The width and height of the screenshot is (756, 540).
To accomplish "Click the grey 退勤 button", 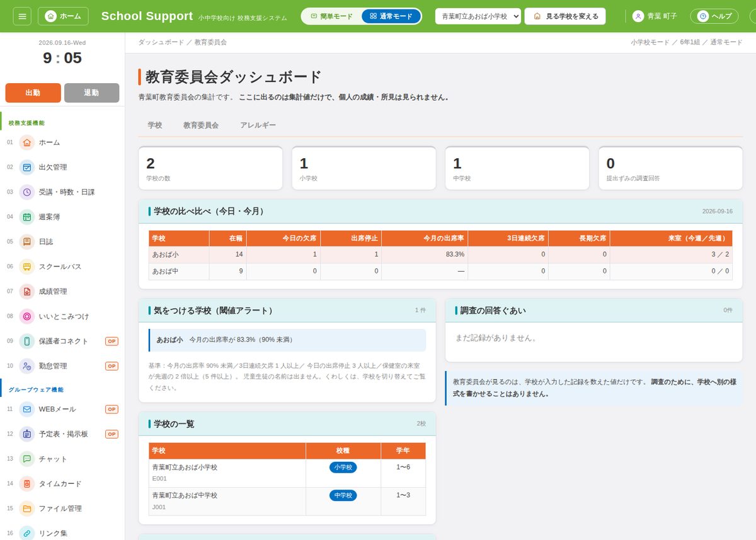I will 91,93.
